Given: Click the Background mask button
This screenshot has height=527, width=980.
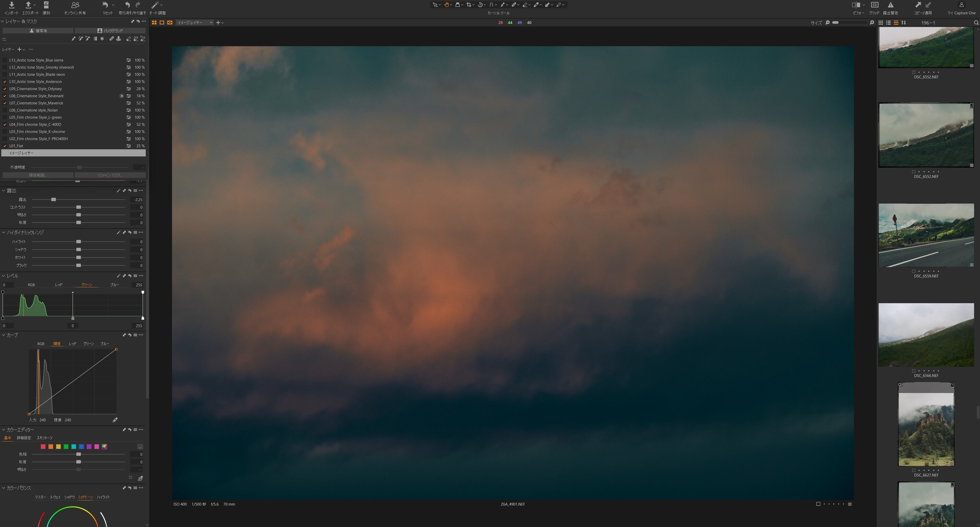Looking at the screenshot, I should click(x=110, y=30).
